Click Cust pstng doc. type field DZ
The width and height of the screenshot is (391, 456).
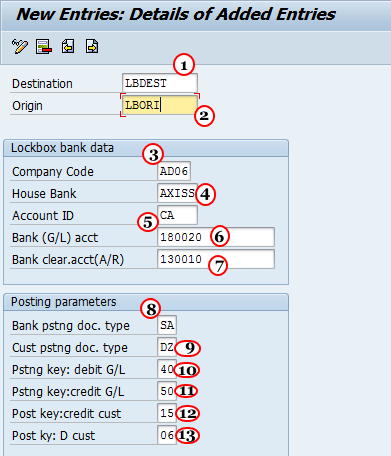coord(167,347)
